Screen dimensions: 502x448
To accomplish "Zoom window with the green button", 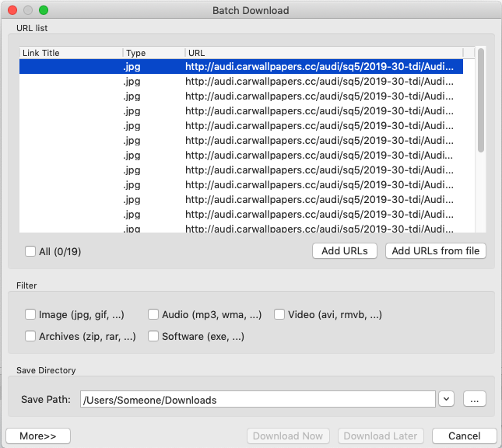I will click(44, 10).
